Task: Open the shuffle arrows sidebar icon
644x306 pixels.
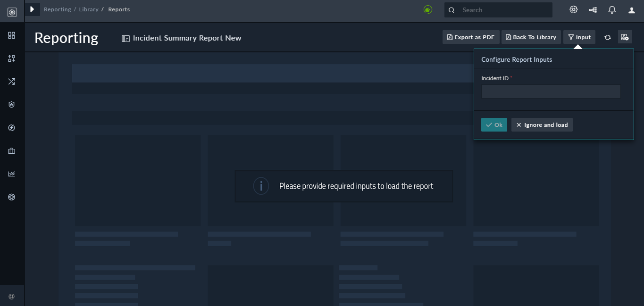Action: tap(12, 82)
